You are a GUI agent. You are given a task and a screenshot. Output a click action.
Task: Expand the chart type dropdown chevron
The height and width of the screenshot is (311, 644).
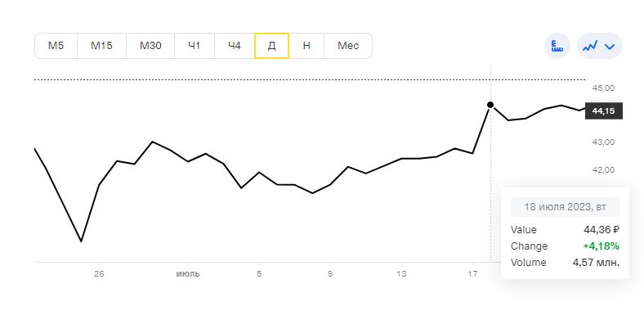(x=610, y=47)
